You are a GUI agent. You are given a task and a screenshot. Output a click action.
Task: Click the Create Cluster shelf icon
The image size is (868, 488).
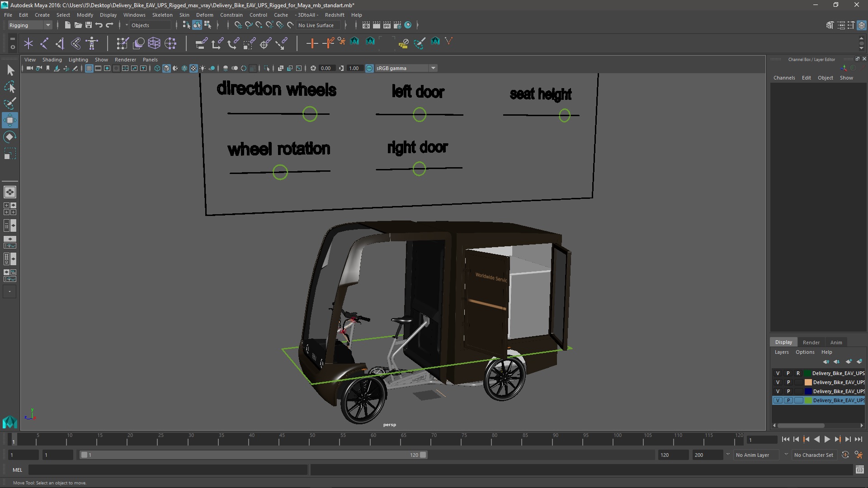tap(170, 43)
